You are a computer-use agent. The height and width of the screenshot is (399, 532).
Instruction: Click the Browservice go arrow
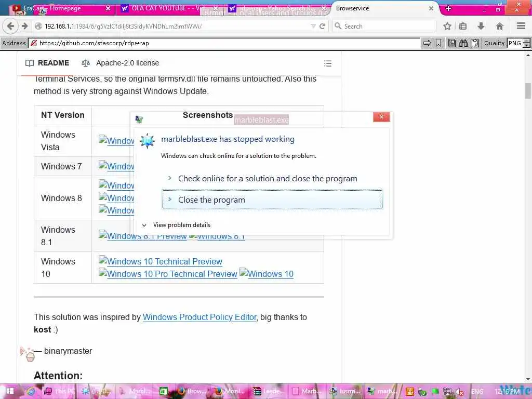click(427, 43)
